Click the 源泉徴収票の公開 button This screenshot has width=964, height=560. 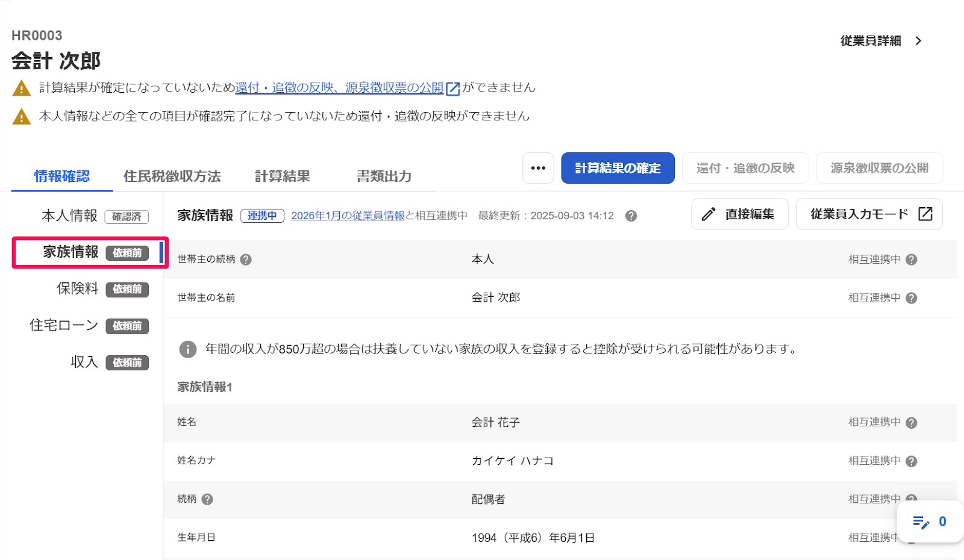click(x=880, y=168)
